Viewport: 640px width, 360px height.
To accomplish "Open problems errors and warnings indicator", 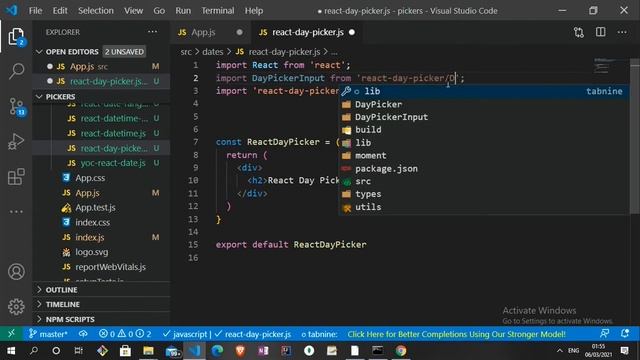I will click(x=125, y=334).
